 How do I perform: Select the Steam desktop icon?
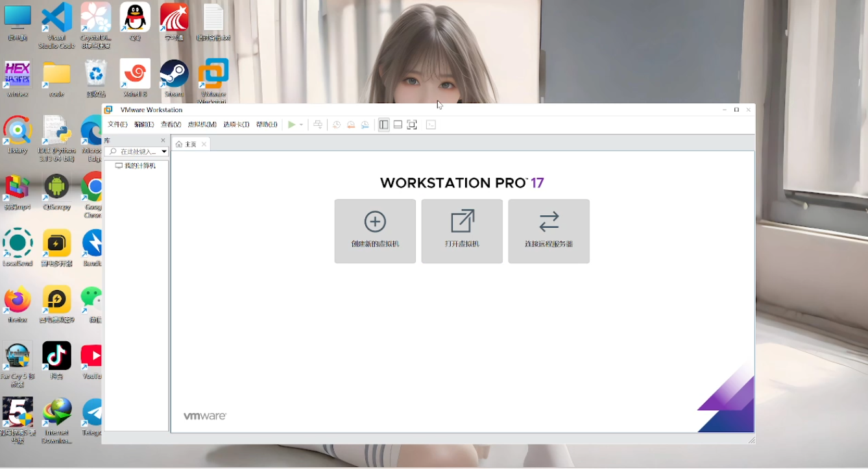174,78
